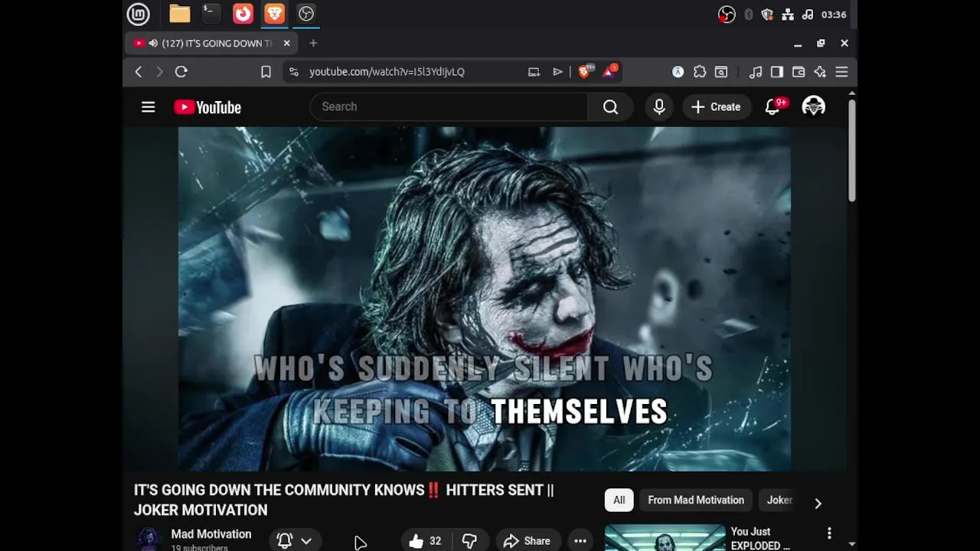This screenshot has height=551, width=980.
Task: Open the Linux Mint start menu
Action: [138, 14]
